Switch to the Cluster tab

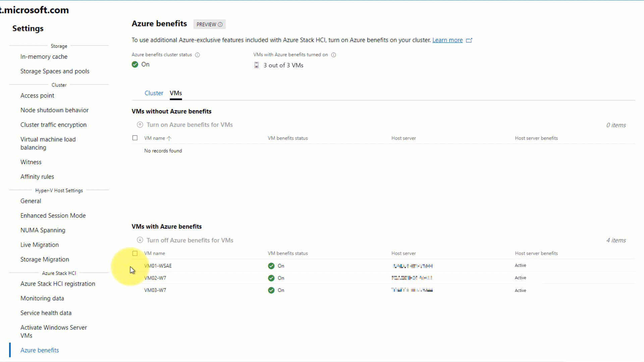pos(154,93)
